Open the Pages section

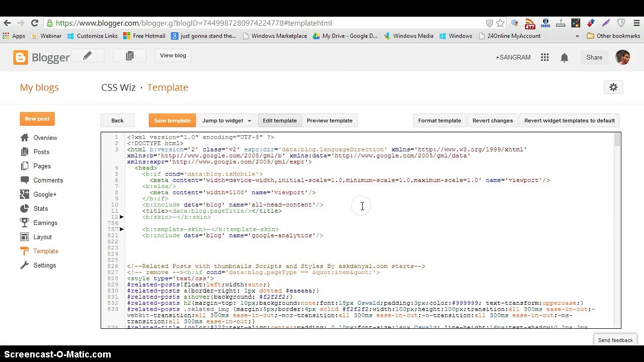pyautogui.click(x=42, y=166)
